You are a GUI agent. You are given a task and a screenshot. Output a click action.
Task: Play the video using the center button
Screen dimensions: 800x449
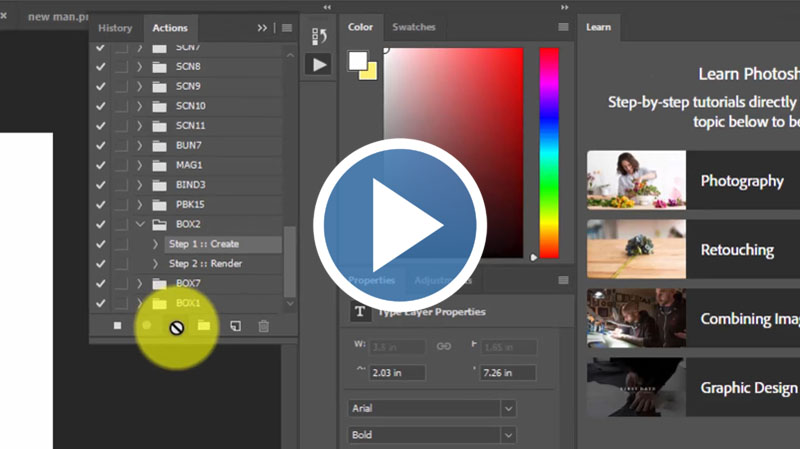click(400, 225)
